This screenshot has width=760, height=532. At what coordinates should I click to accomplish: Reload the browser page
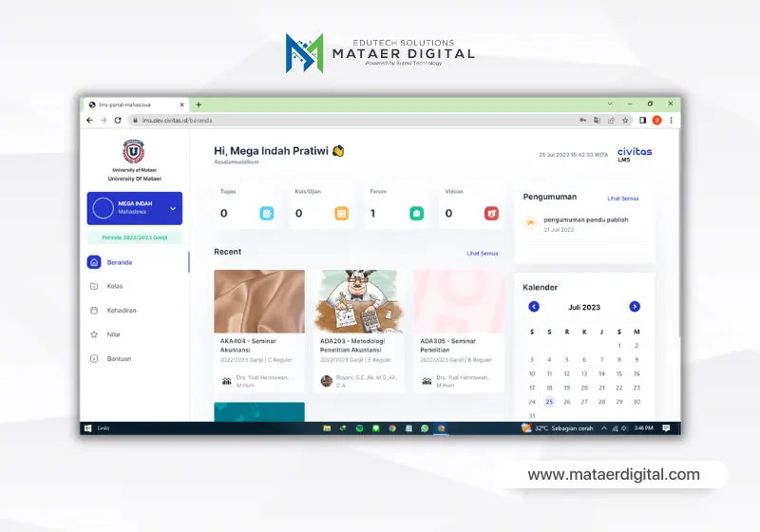pyautogui.click(x=118, y=120)
